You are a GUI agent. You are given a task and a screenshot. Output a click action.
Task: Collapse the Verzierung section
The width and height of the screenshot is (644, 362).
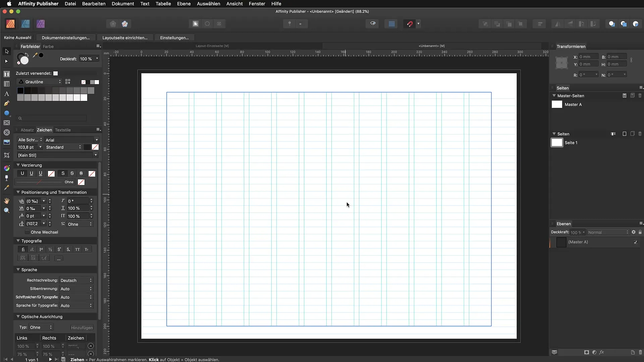pyautogui.click(x=18, y=165)
